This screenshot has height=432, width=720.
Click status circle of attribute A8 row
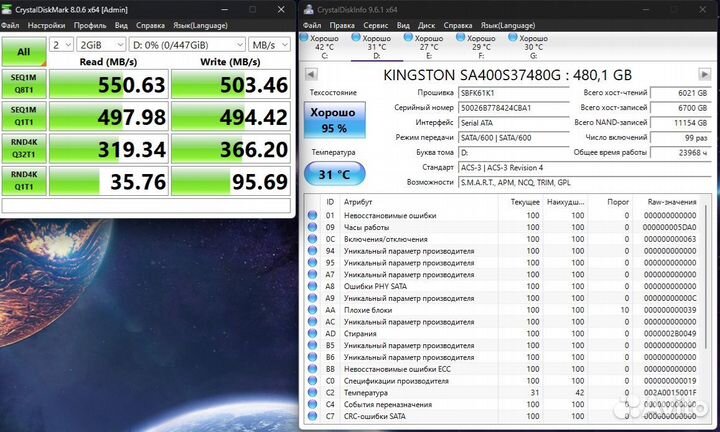[312, 286]
